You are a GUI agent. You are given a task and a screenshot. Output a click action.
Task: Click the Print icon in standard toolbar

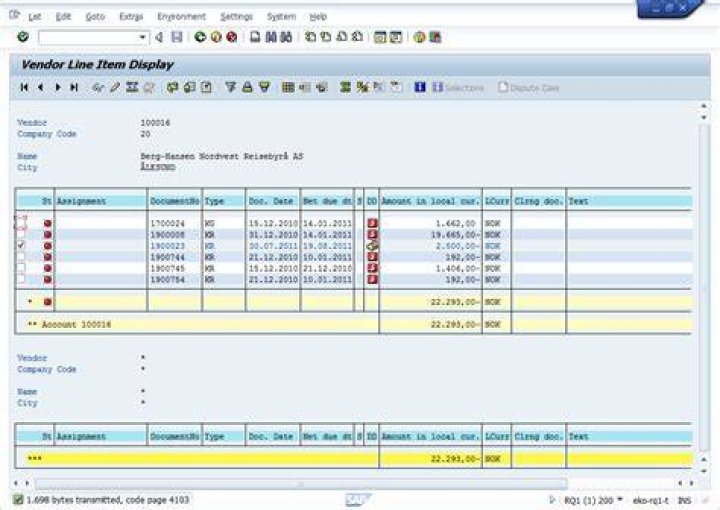255,37
